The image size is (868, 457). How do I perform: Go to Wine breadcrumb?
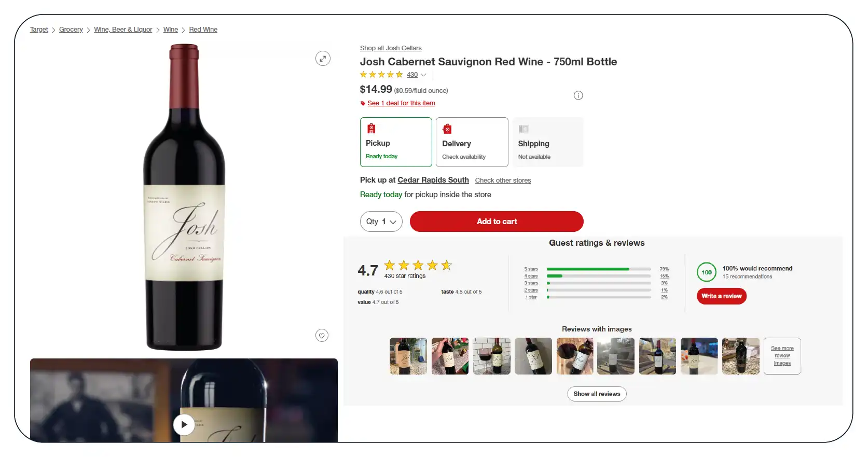tap(171, 30)
